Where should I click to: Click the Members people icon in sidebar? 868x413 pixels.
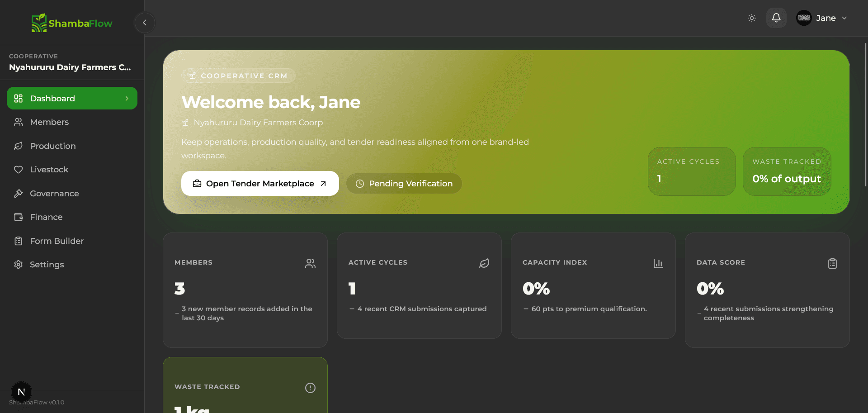tap(18, 122)
